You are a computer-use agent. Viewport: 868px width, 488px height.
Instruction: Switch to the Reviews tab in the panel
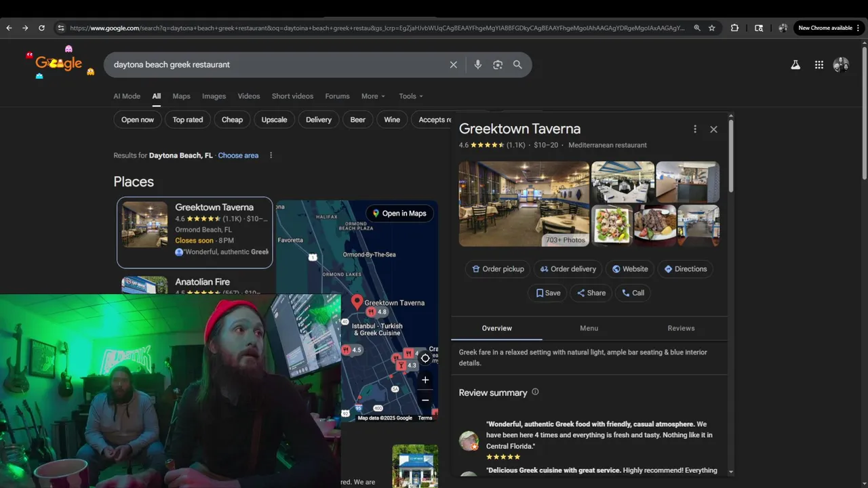(681, 328)
